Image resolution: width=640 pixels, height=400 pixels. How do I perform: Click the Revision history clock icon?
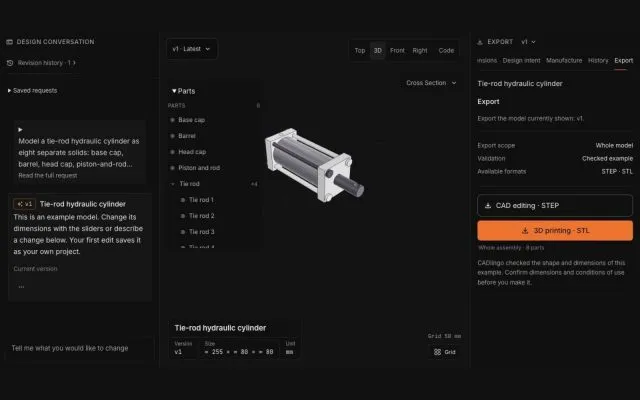(10, 63)
